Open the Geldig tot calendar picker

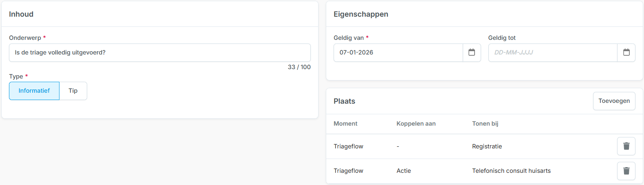point(626,52)
